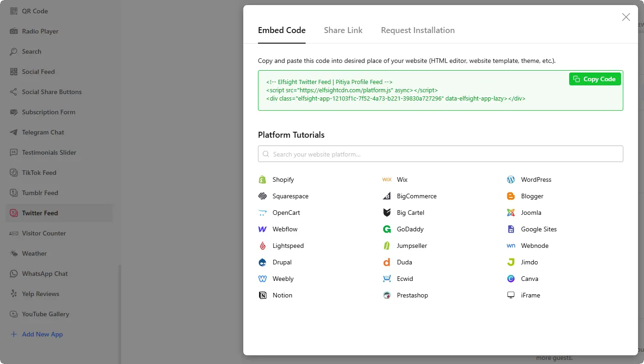This screenshot has height=364, width=644.
Task: Click the Blogger logo icon
Action: click(x=511, y=196)
